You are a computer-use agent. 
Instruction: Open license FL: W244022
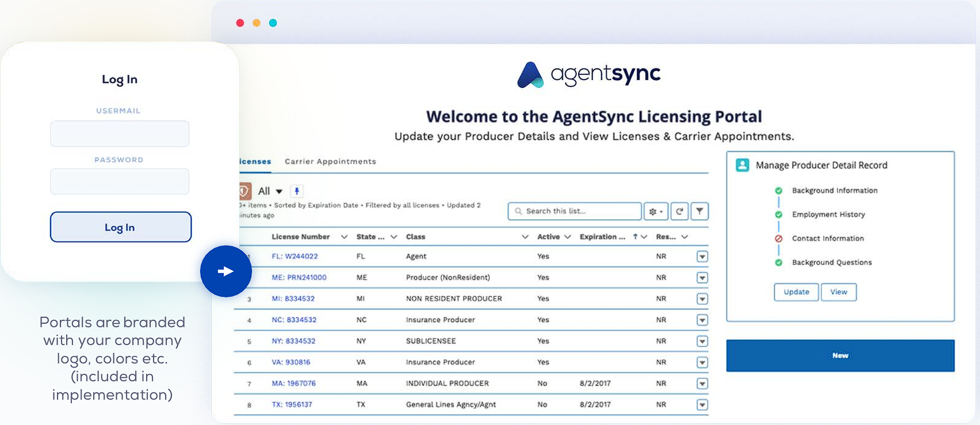tap(294, 256)
